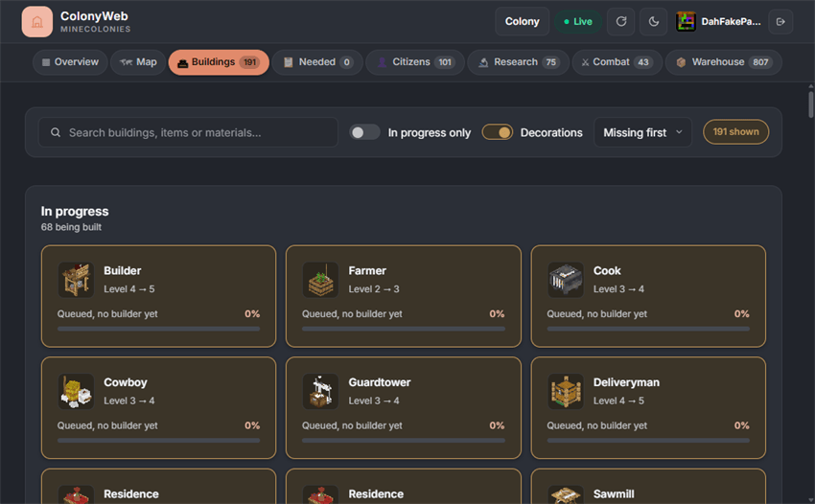Click the Combat tab swords icon
The width and height of the screenshot is (815, 504).
point(585,62)
